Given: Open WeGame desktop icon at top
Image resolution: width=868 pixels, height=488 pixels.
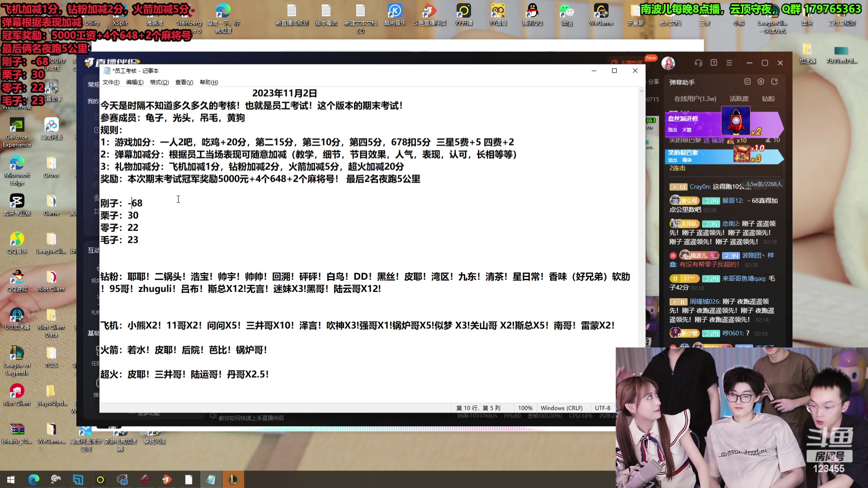Looking at the screenshot, I should pos(601,14).
